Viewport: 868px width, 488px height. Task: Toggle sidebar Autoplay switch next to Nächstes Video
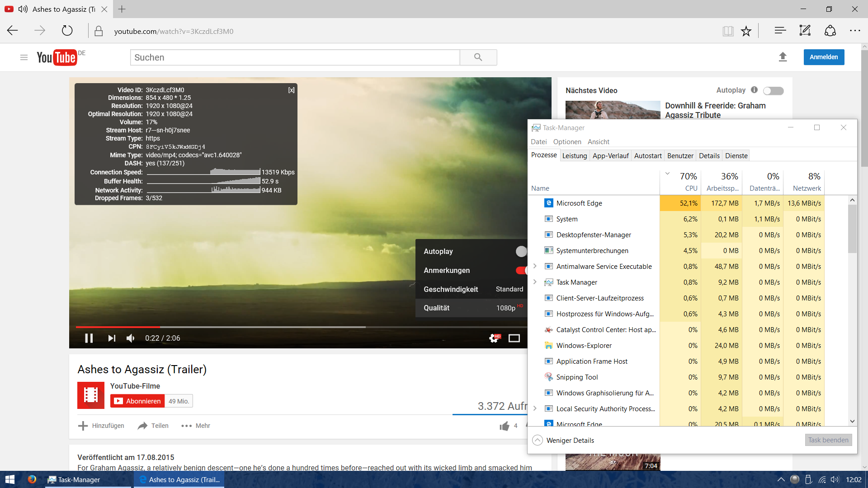coord(773,91)
